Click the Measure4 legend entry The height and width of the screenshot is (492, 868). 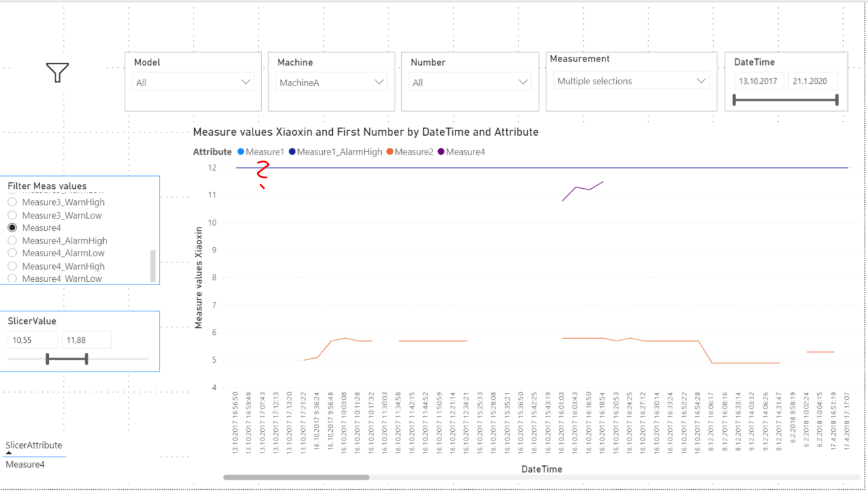461,152
